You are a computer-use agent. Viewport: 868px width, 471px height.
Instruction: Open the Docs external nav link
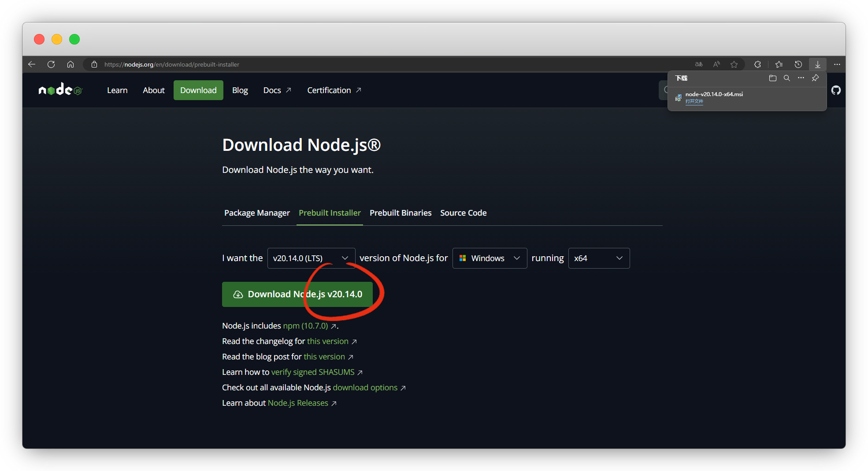277,90
